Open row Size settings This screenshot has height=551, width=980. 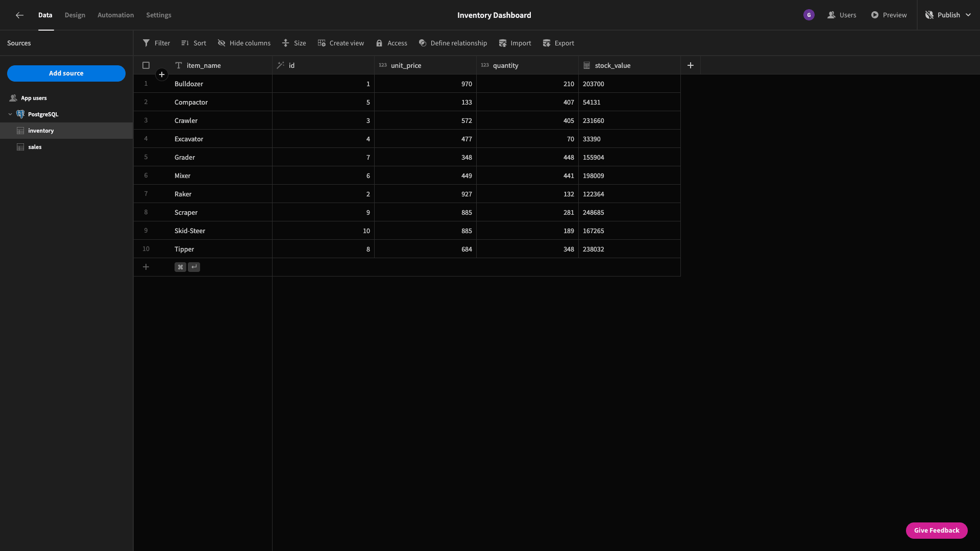click(294, 43)
